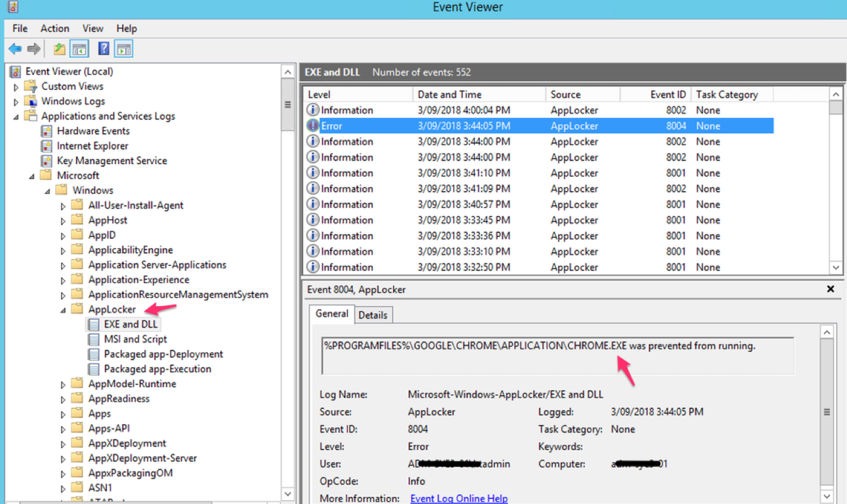Open the Event Log Online Help link
847x504 pixels.
click(458, 498)
